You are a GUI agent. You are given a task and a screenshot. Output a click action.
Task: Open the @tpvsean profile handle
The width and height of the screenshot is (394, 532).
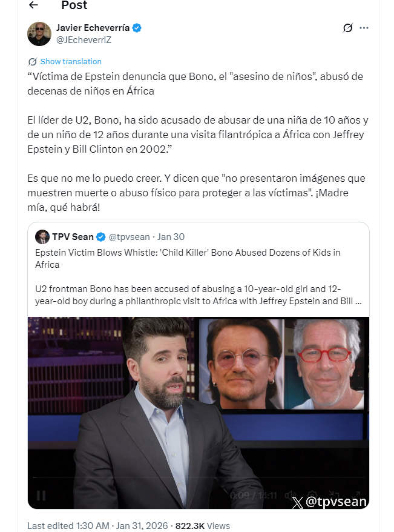(129, 237)
